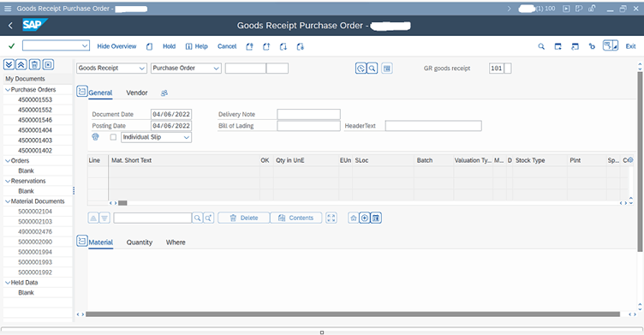Click the partner people icon after Vendor tab
The image size is (644, 335).
164,93
